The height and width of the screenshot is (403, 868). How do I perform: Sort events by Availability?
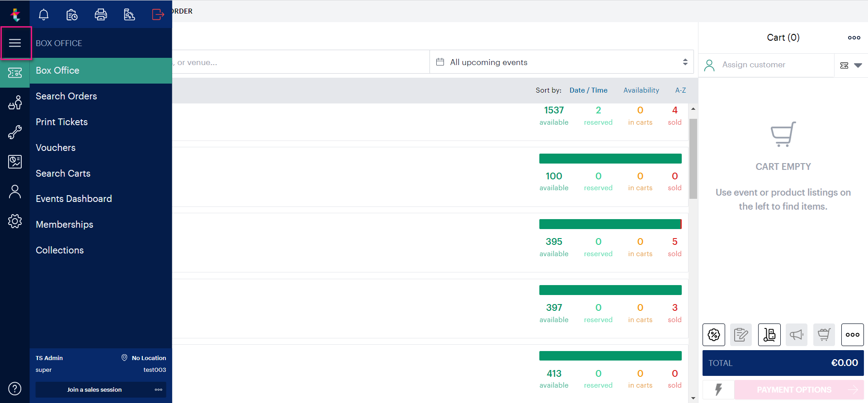[641, 90]
